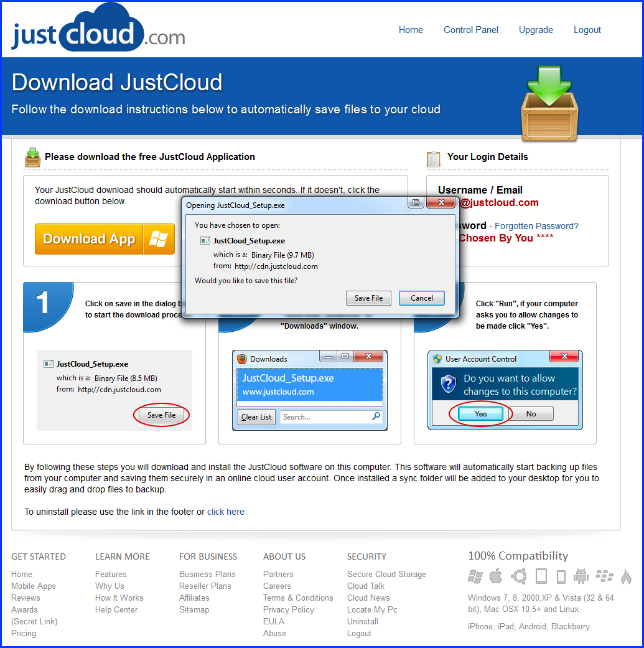
Task: Open Abuse footer link
Action: tap(274, 633)
